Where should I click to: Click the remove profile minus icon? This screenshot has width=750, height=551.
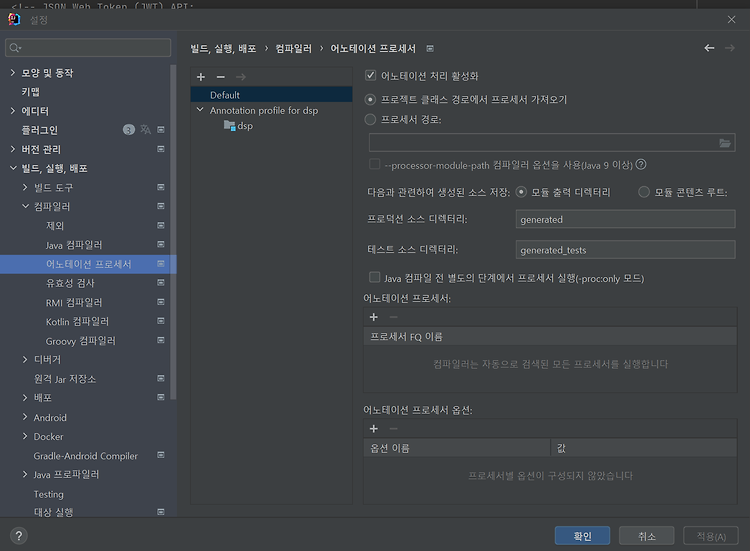tap(221, 77)
